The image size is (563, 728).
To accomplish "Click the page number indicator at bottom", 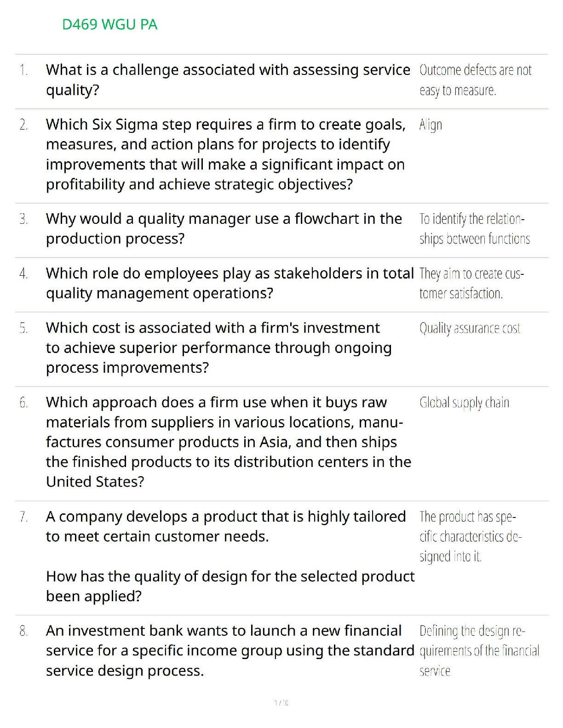I will pos(281,703).
